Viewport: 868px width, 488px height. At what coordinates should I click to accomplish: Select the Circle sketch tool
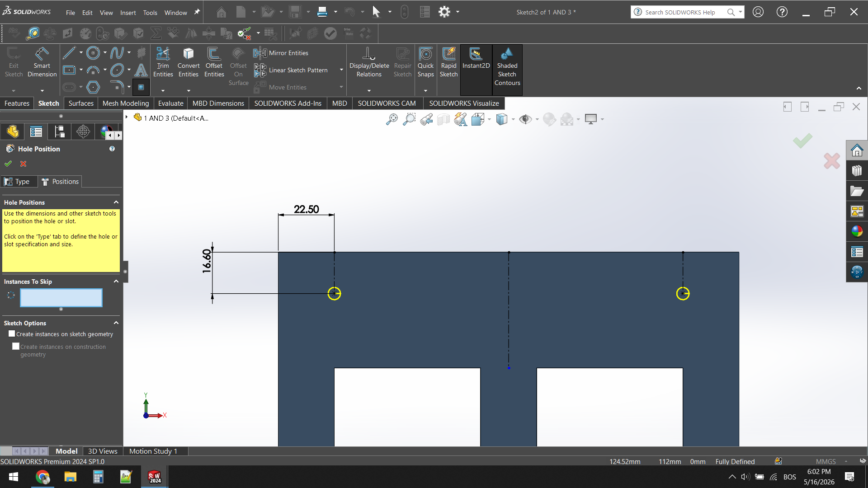point(93,53)
